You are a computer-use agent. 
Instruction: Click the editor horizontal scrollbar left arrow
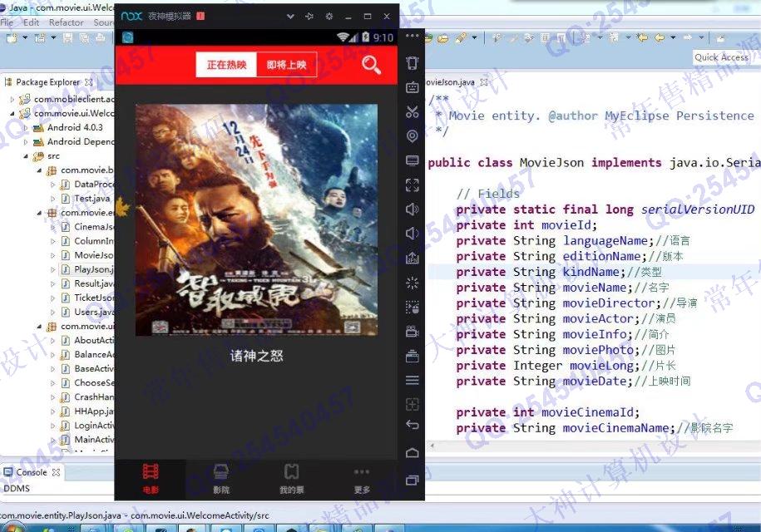pos(432,445)
